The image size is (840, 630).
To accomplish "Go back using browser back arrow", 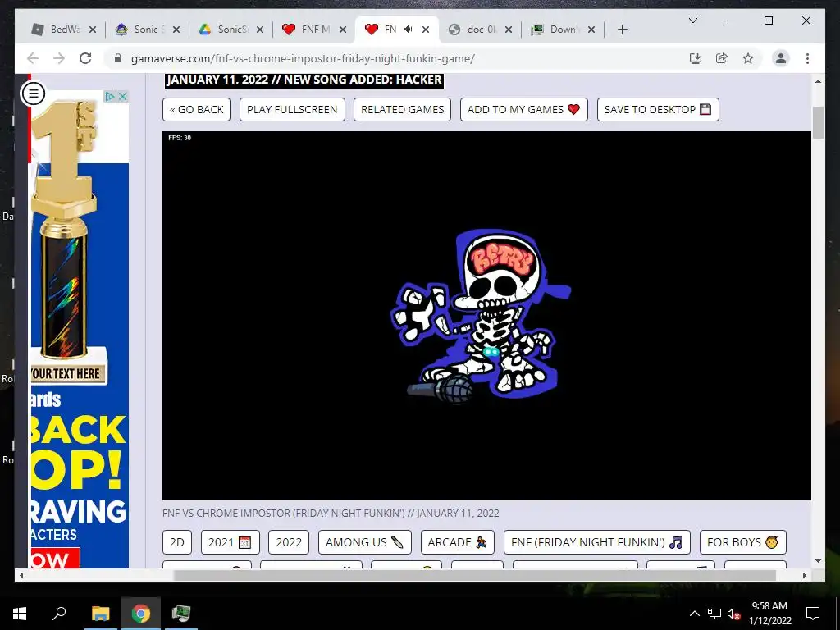I will coord(33,58).
